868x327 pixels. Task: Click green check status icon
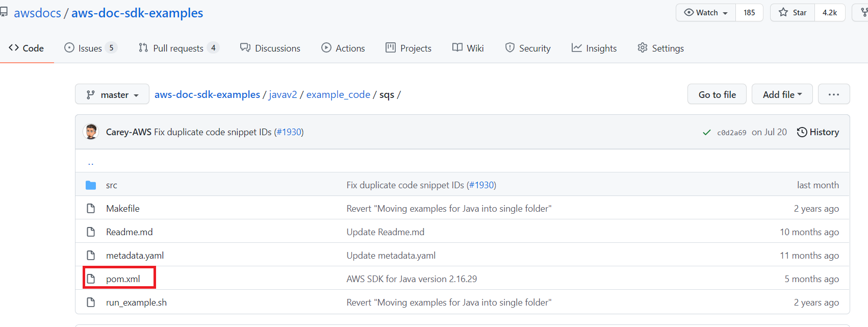[x=707, y=132]
